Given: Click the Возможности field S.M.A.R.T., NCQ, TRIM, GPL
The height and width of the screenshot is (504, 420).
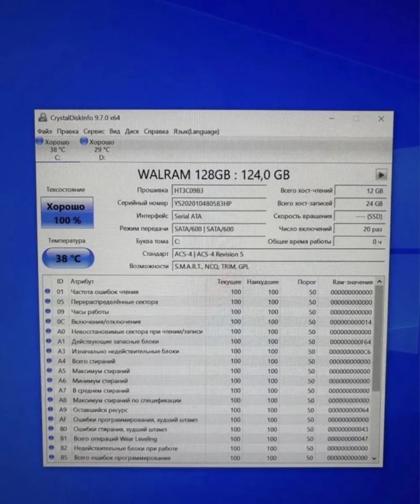Looking at the screenshot, I should (x=278, y=267).
